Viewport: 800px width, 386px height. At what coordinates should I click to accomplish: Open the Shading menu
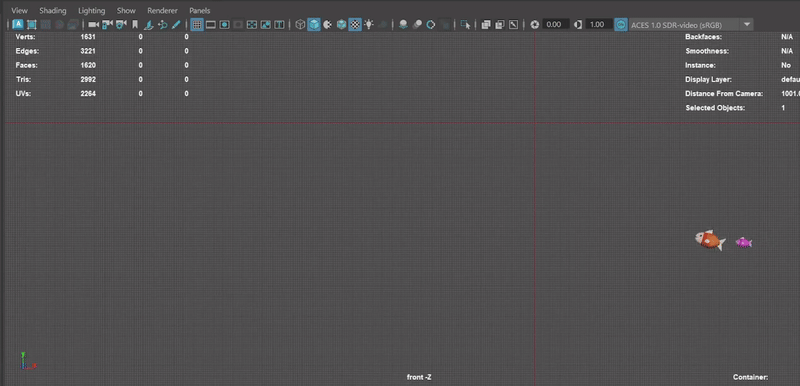(53, 10)
